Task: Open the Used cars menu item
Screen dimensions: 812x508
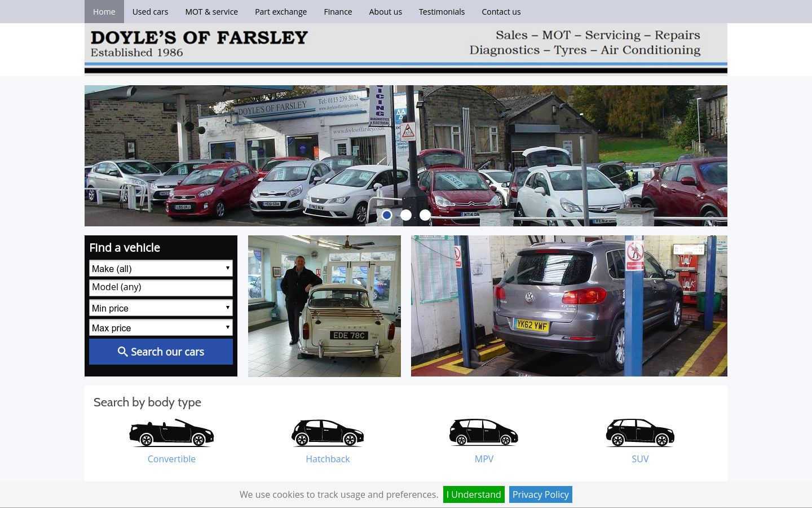Action: (x=150, y=11)
